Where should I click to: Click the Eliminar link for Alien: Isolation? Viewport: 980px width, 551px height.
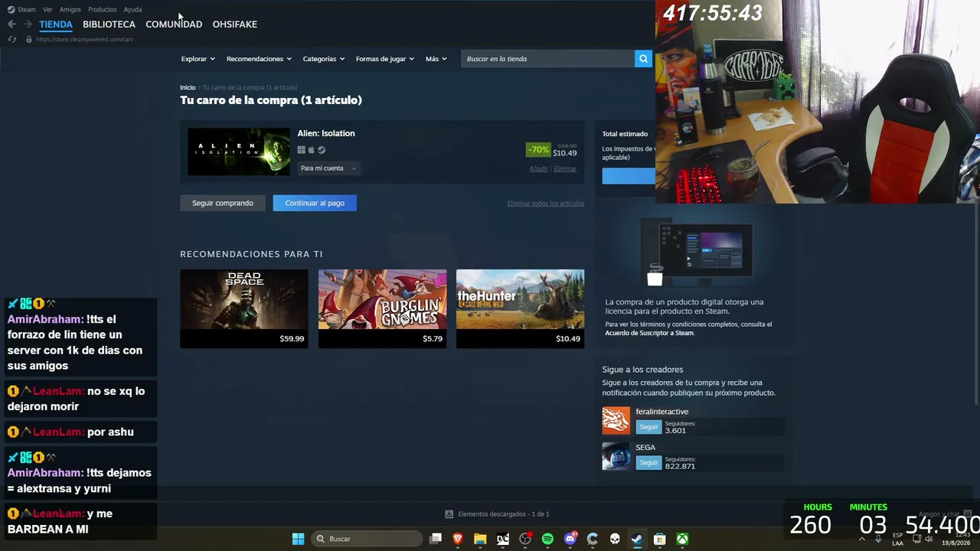[x=565, y=169]
